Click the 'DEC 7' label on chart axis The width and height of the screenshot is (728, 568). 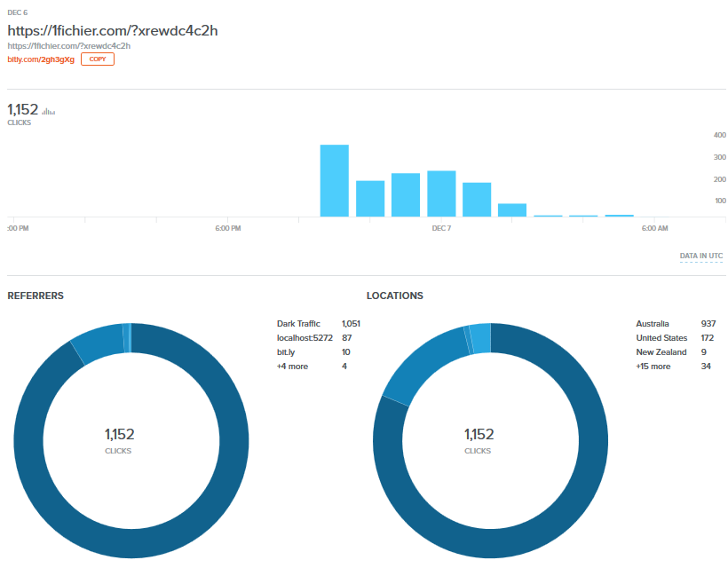point(441,228)
